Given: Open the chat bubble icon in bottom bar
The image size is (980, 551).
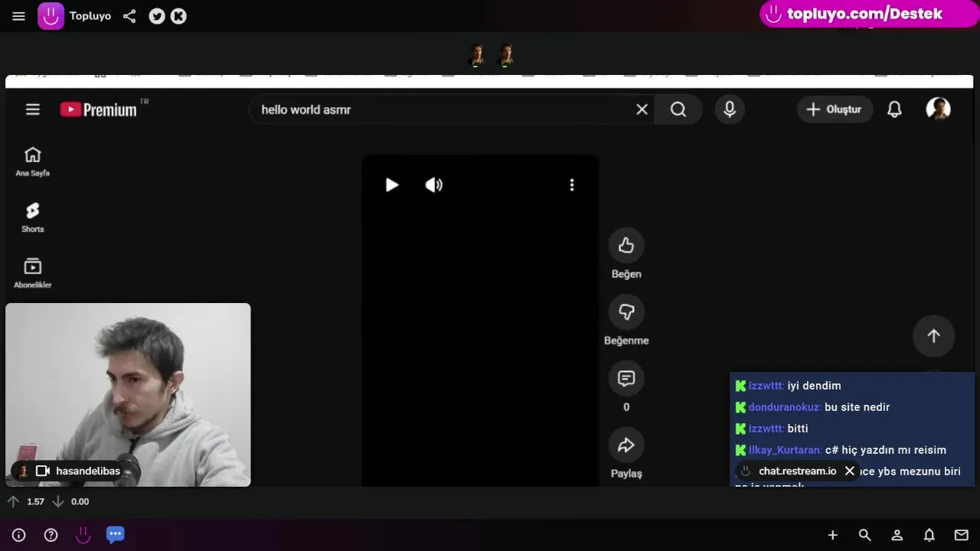Looking at the screenshot, I should (x=115, y=534).
